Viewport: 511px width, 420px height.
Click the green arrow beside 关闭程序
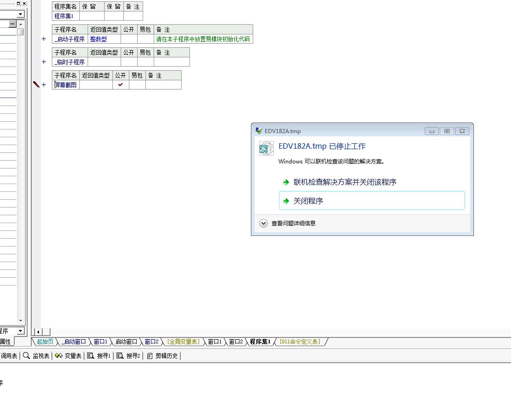[286, 201]
